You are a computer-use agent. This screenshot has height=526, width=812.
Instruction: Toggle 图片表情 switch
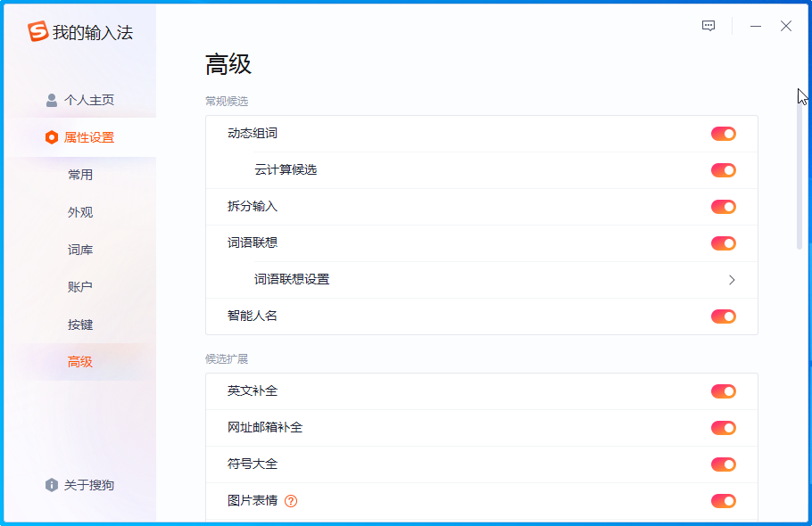pos(724,501)
